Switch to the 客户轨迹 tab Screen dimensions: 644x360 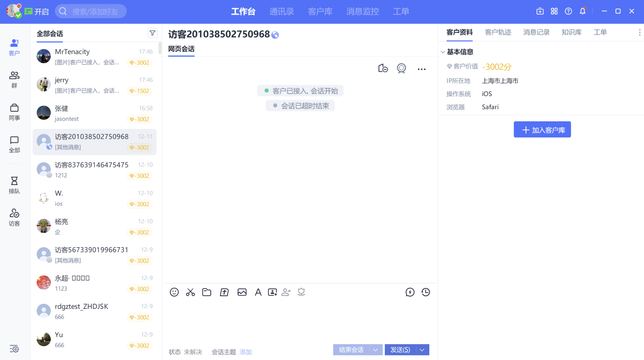tap(498, 32)
